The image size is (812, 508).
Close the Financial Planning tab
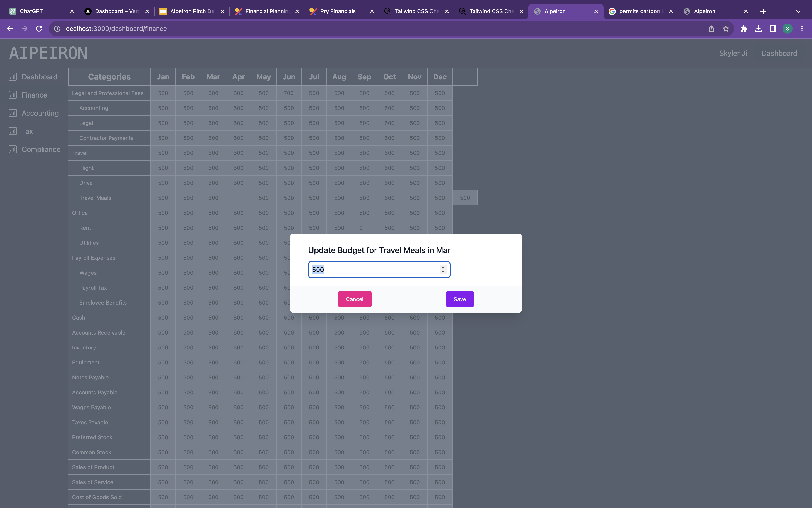click(x=297, y=11)
